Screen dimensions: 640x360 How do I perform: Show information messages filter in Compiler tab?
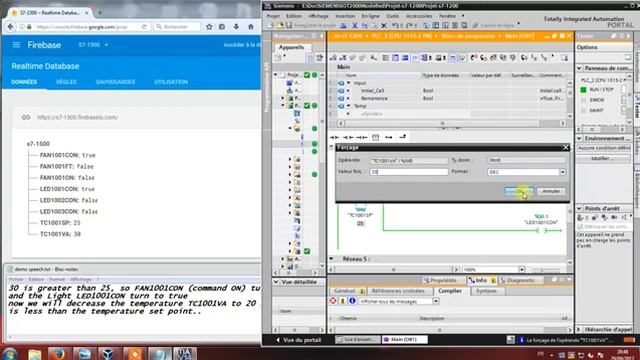tap(352, 301)
